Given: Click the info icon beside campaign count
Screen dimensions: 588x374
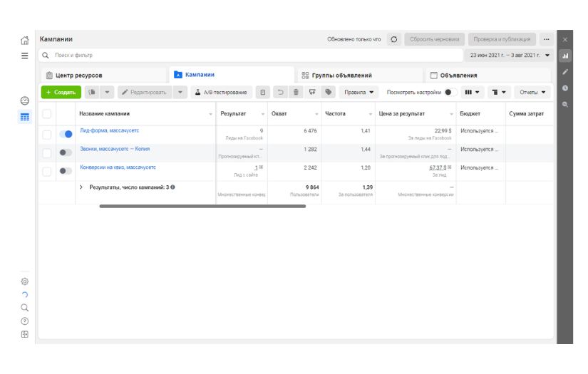Looking at the screenshot, I should point(173,187).
